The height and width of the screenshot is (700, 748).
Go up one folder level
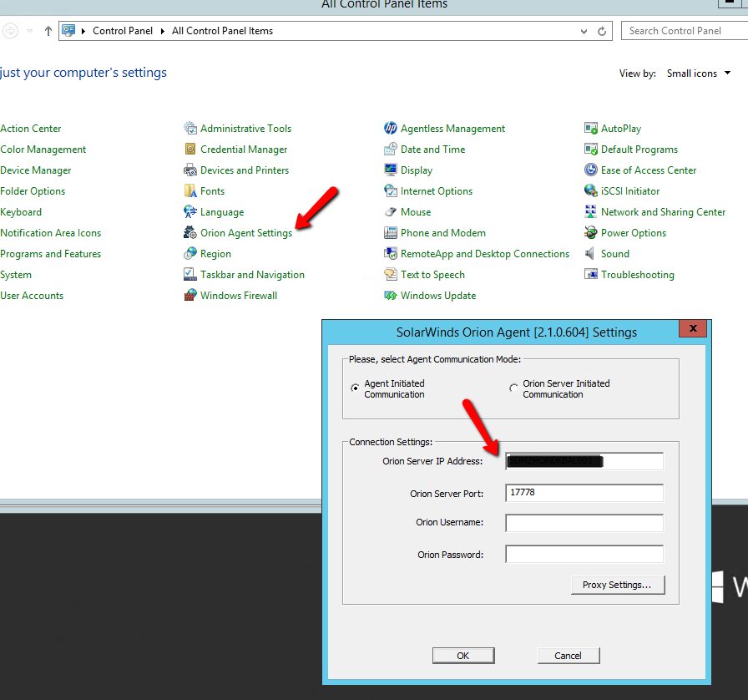(48, 31)
